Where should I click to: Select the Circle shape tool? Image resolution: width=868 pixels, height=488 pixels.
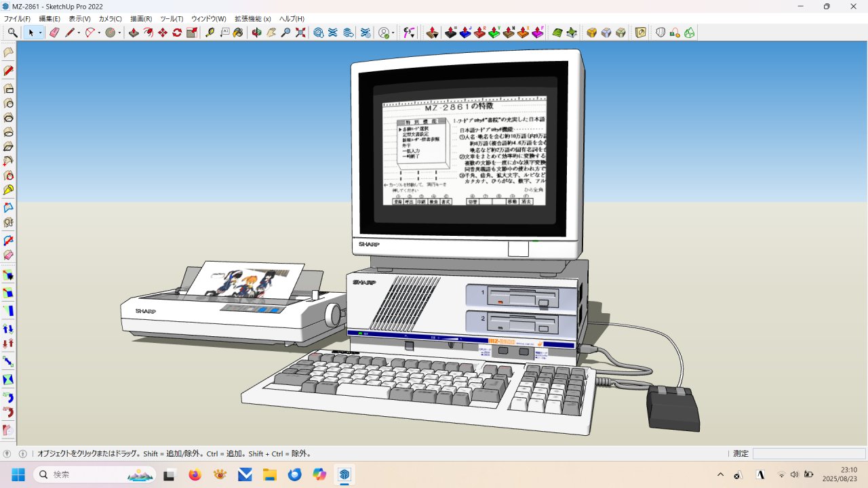[x=110, y=33]
